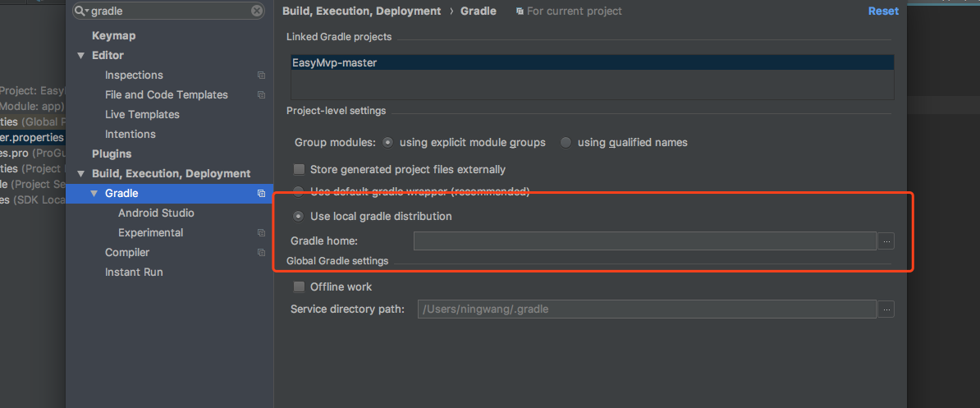Select using qualified names radio option

[566, 143]
